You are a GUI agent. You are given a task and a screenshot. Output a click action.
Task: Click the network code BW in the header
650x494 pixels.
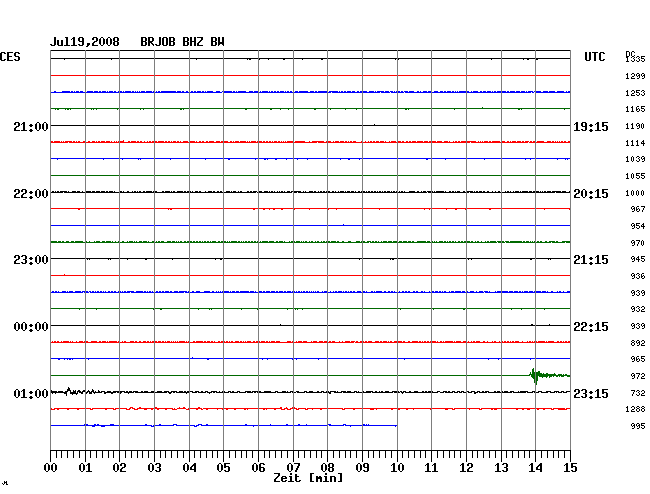pyautogui.click(x=217, y=42)
